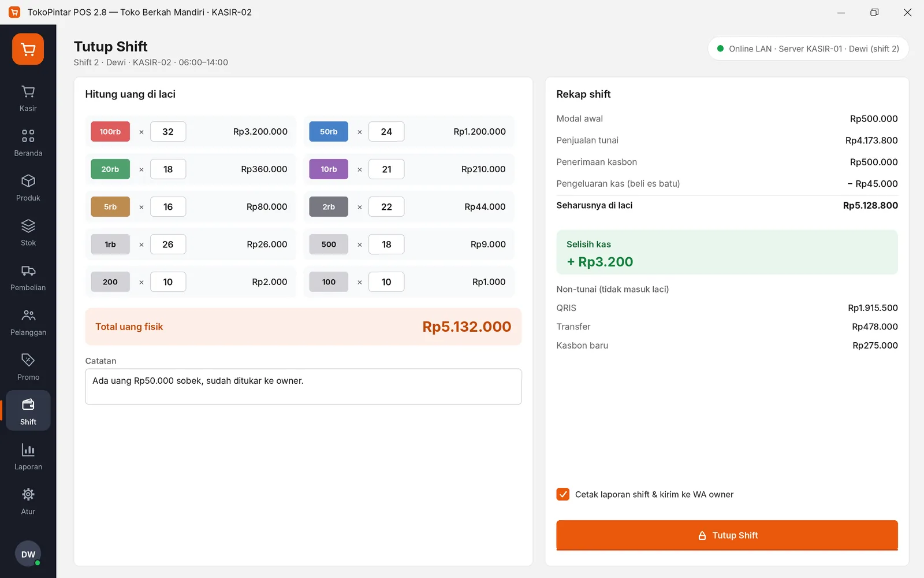Image resolution: width=924 pixels, height=578 pixels.
Task: Click the Penjualan tunai value Rp4.173.800
Action: pos(871,140)
